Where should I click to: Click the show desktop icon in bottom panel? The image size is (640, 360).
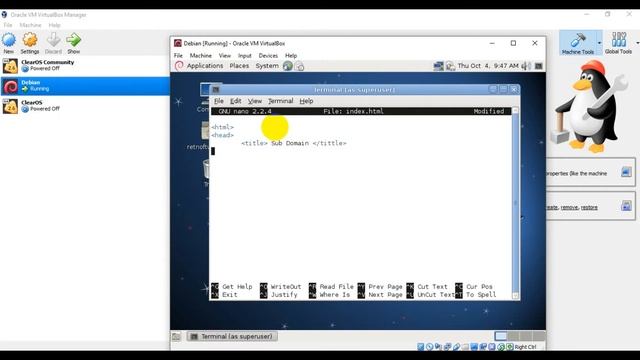tap(176, 337)
